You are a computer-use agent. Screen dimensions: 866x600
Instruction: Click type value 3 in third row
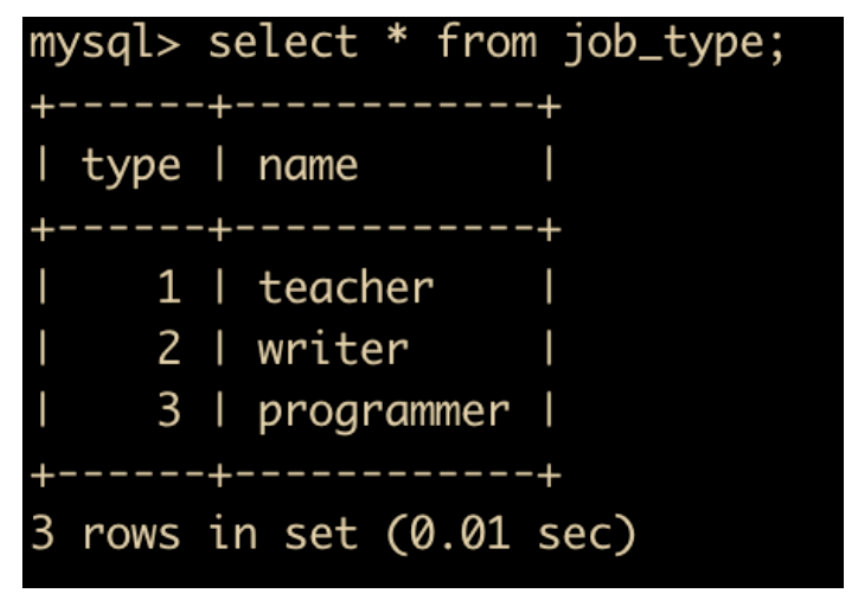point(169,410)
